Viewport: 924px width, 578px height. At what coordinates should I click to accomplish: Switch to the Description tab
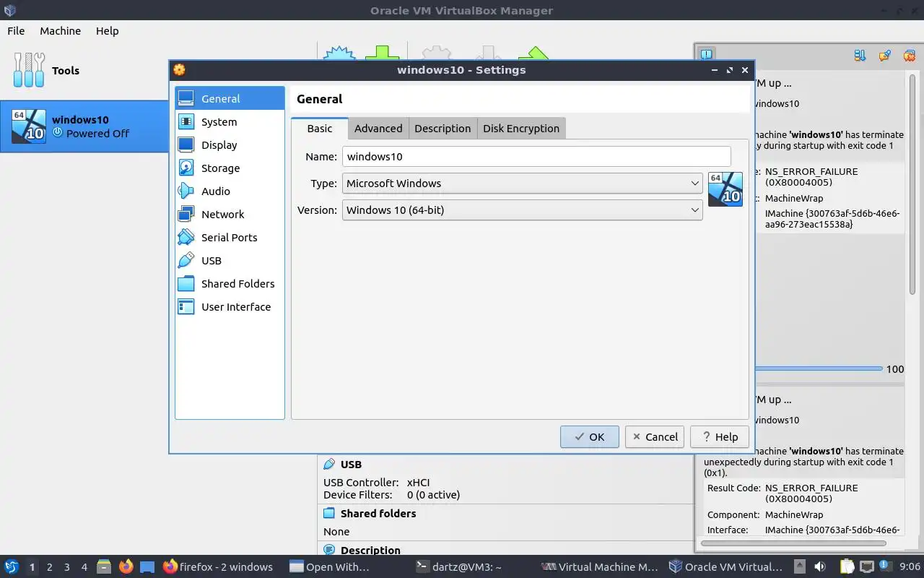443,129
